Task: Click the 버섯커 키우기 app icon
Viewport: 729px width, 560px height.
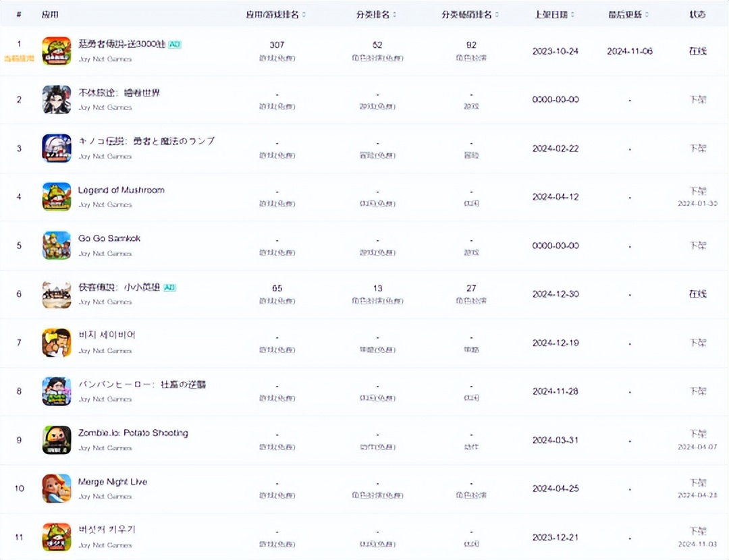Action: point(56,536)
